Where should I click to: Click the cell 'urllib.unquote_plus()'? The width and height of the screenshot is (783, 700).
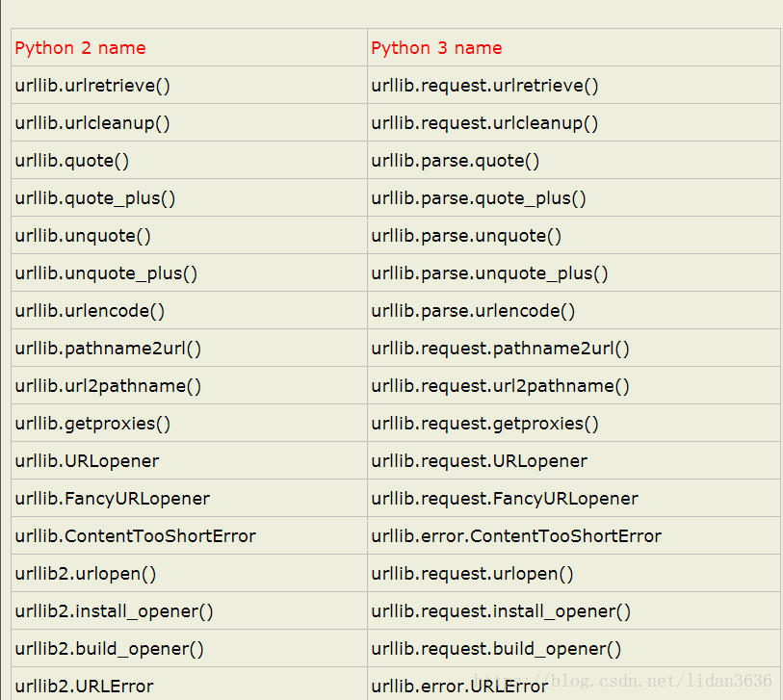pos(189,272)
